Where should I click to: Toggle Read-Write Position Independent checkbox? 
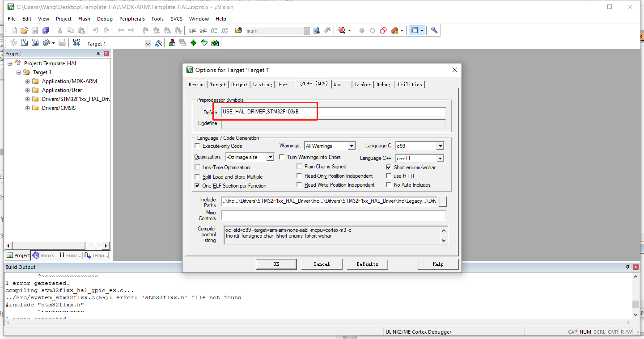300,185
